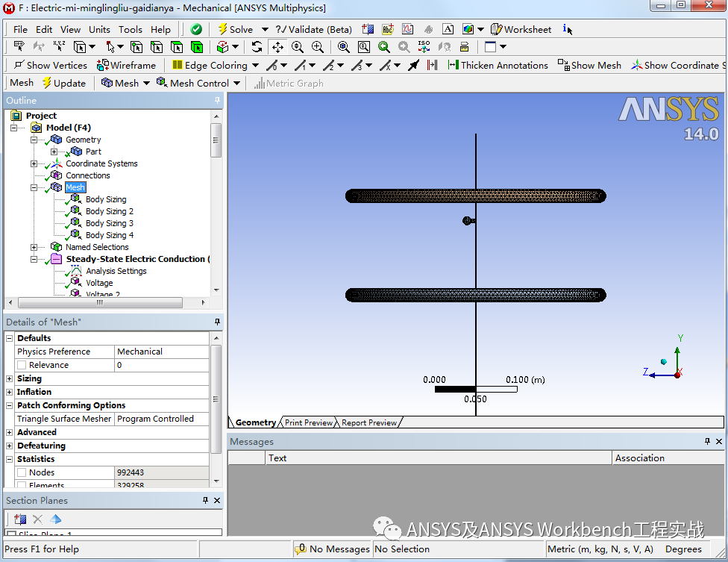Switch to the Report Preview tab
The width and height of the screenshot is (728, 562).
pos(369,422)
